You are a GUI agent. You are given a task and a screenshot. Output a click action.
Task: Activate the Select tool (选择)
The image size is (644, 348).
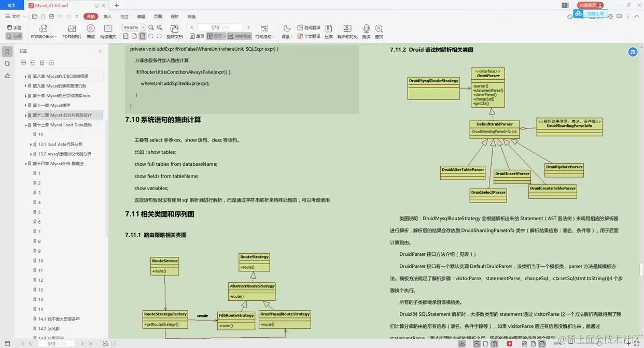tap(14, 36)
